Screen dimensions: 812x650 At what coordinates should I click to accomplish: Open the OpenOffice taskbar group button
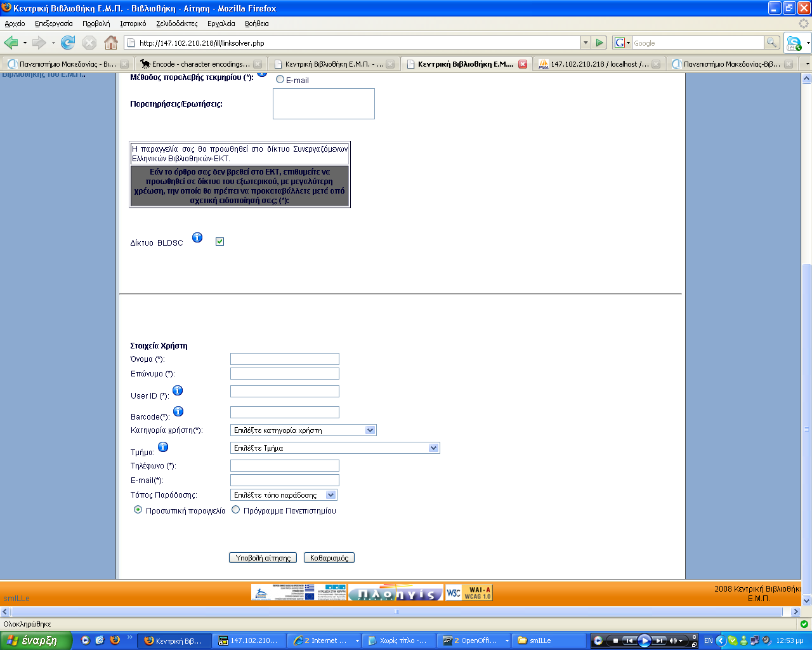(x=475, y=640)
